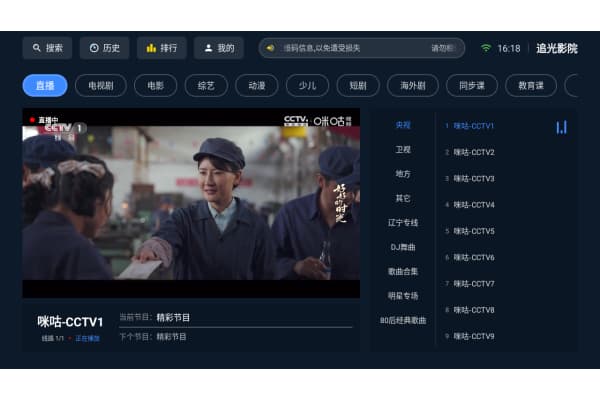
Task: Click the red 直播中 live indicator
Action: pyautogui.click(x=44, y=120)
